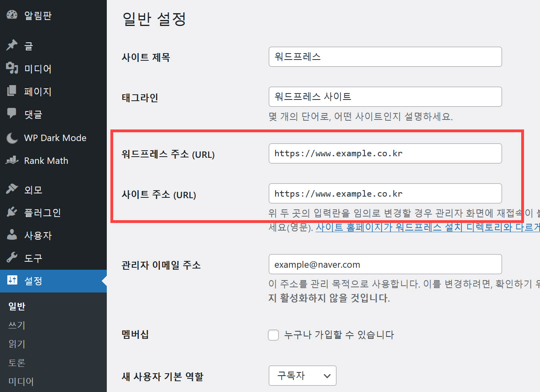Go to the 쓰기 settings submenu
This screenshot has height=392, width=540.
click(x=17, y=325)
